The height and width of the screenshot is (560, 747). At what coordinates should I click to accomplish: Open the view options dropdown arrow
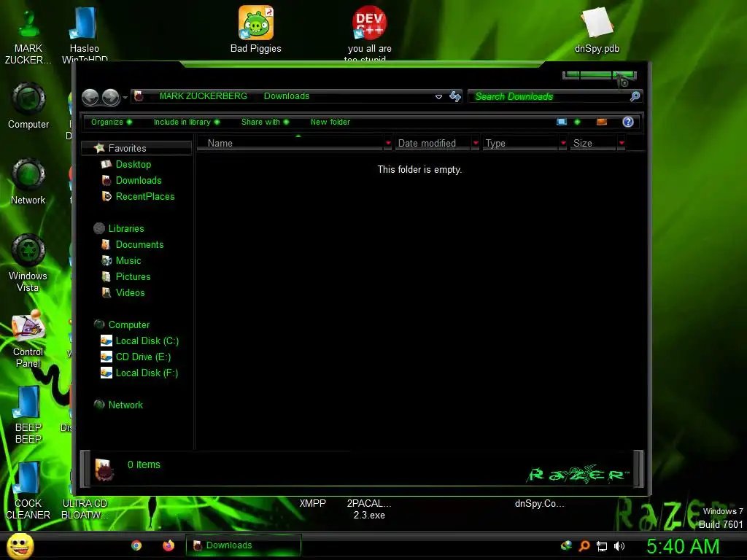tap(578, 122)
